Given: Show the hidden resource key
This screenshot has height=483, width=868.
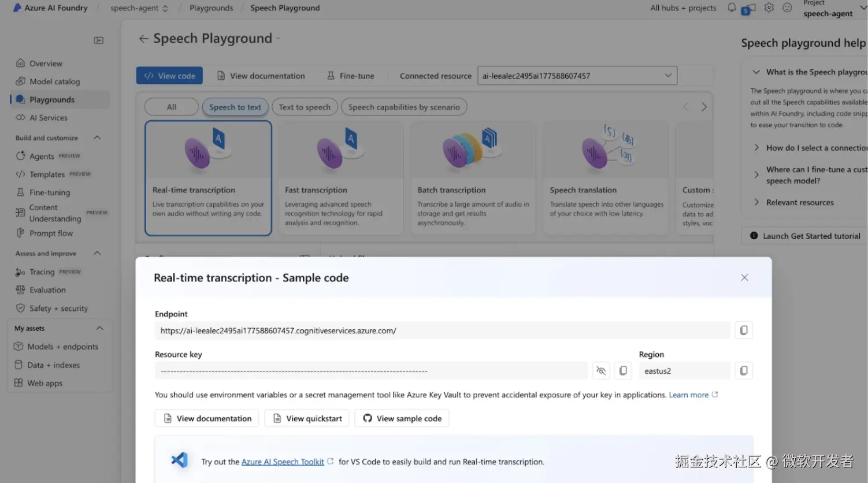Looking at the screenshot, I should 601,371.
